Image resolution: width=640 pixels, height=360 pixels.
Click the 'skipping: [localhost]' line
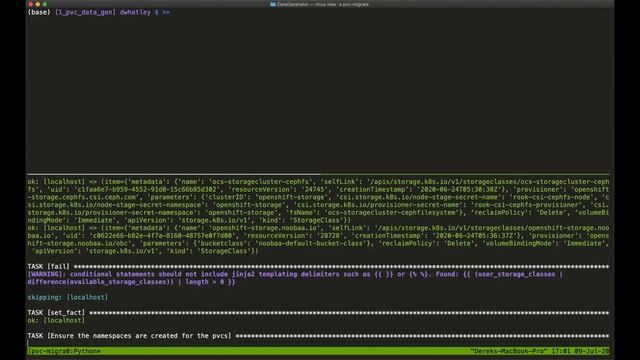[x=68, y=297]
